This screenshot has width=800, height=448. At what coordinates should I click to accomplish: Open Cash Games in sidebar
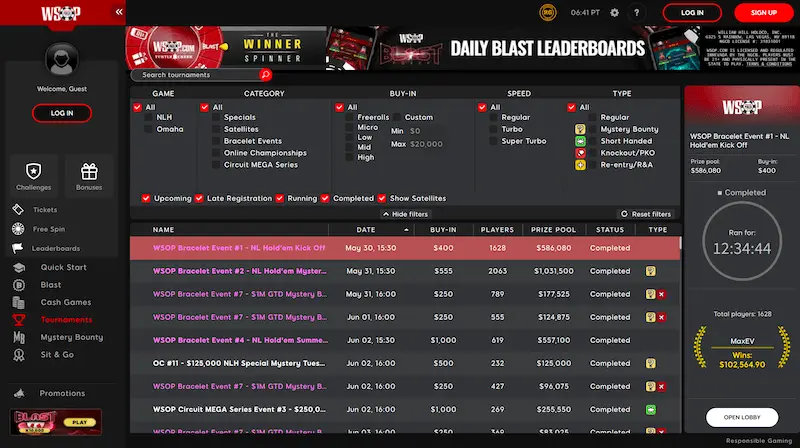(x=52, y=302)
